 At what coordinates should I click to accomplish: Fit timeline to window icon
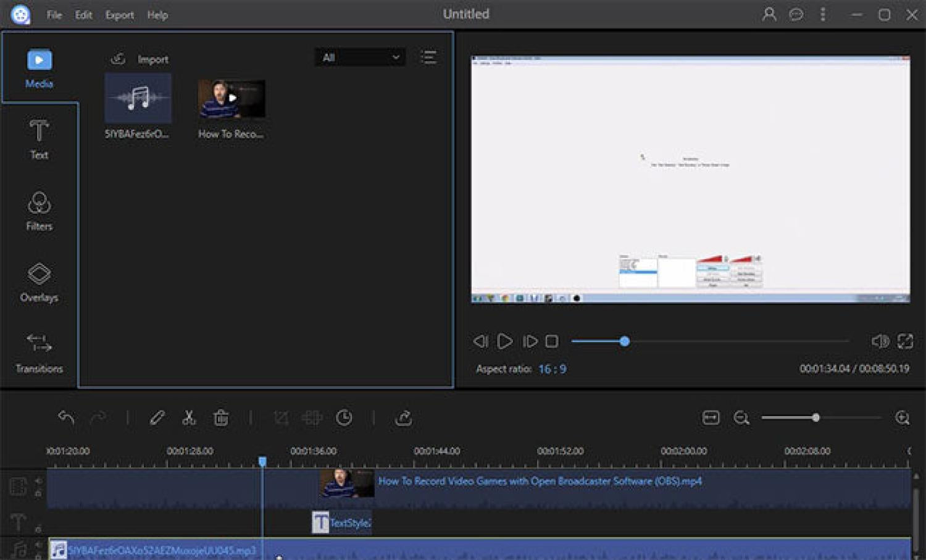click(711, 418)
